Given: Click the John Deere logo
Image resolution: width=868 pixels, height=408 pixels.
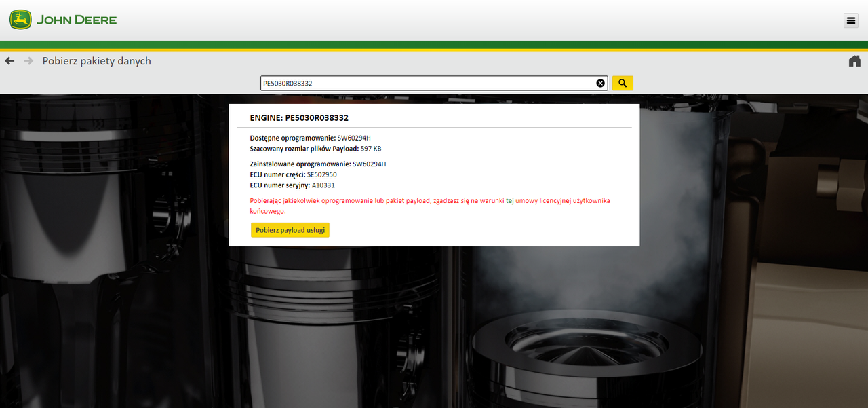Looking at the screenshot, I should pos(63,20).
